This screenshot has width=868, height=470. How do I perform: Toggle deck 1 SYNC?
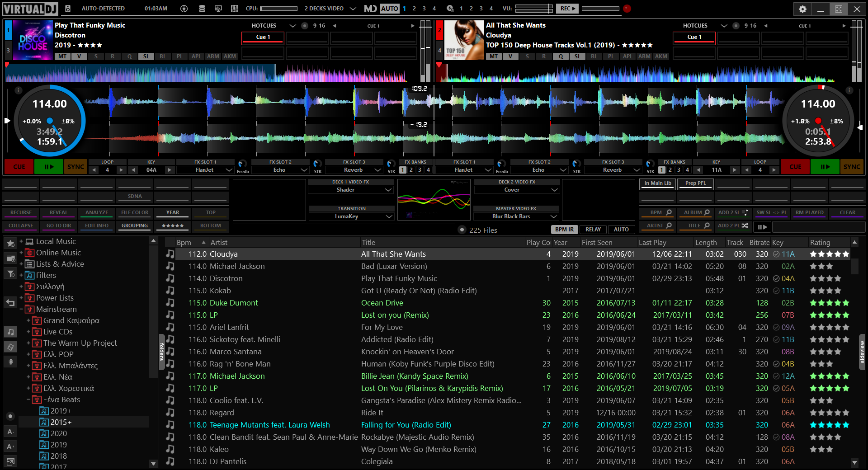coord(75,167)
